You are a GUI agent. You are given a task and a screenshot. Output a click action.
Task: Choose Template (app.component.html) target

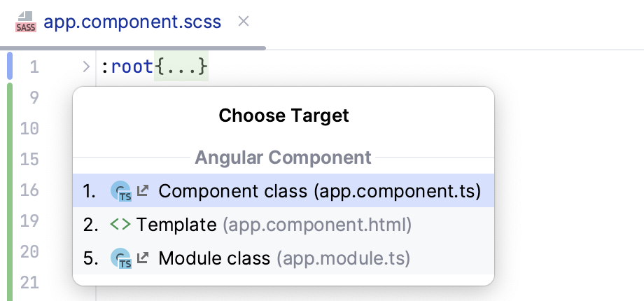(x=274, y=225)
